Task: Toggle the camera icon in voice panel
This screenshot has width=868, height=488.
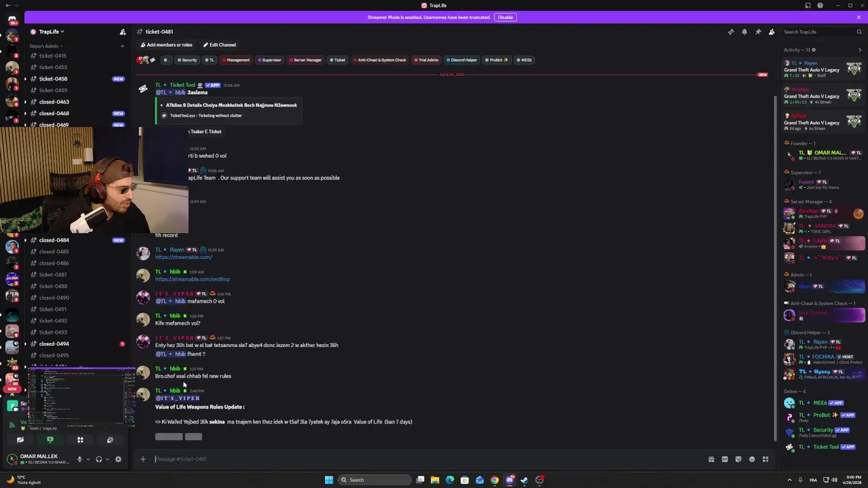Action: click(x=20, y=440)
